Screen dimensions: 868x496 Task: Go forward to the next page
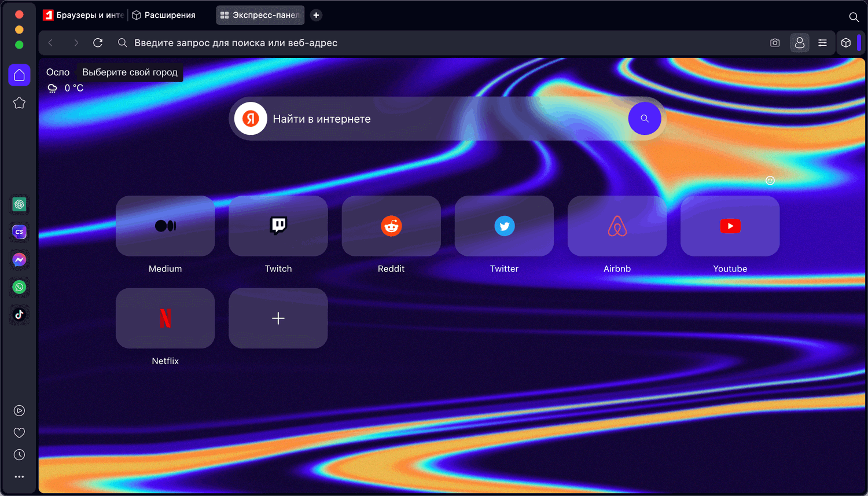pos(76,43)
